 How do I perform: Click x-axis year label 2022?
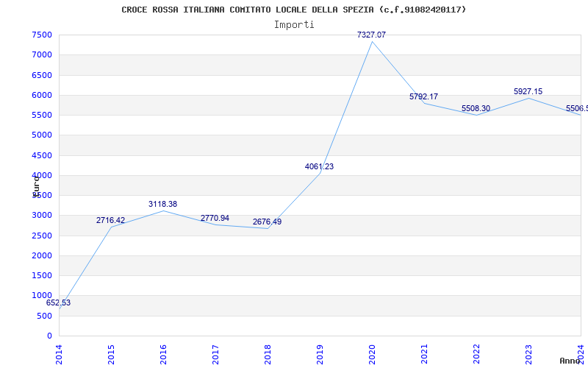click(x=476, y=355)
